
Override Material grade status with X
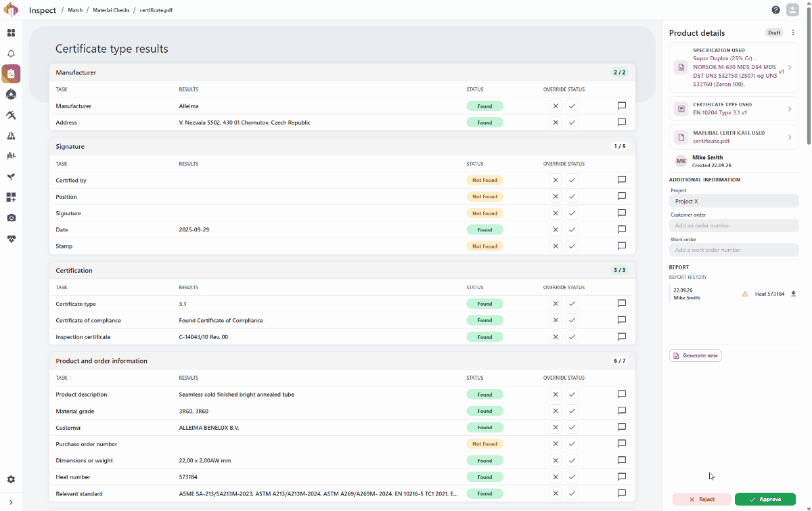coord(556,411)
